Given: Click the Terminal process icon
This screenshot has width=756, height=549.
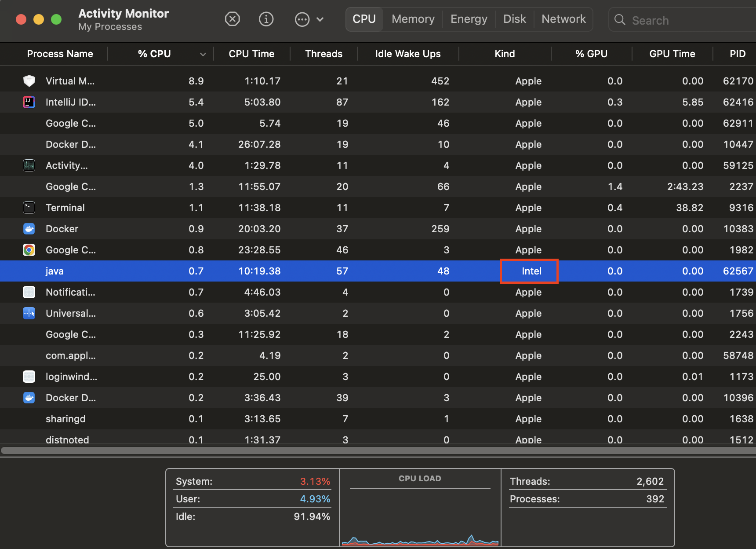Looking at the screenshot, I should pos(29,208).
